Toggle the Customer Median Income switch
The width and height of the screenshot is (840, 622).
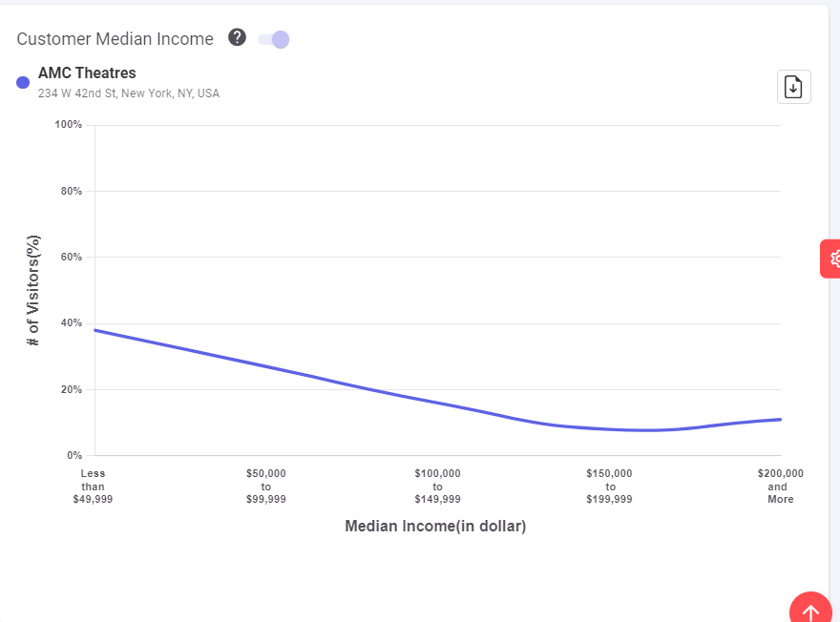pos(274,39)
